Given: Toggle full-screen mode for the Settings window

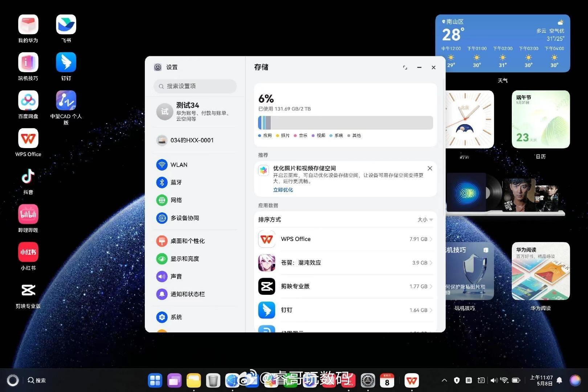Looking at the screenshot, I should (x=405, y=68).
